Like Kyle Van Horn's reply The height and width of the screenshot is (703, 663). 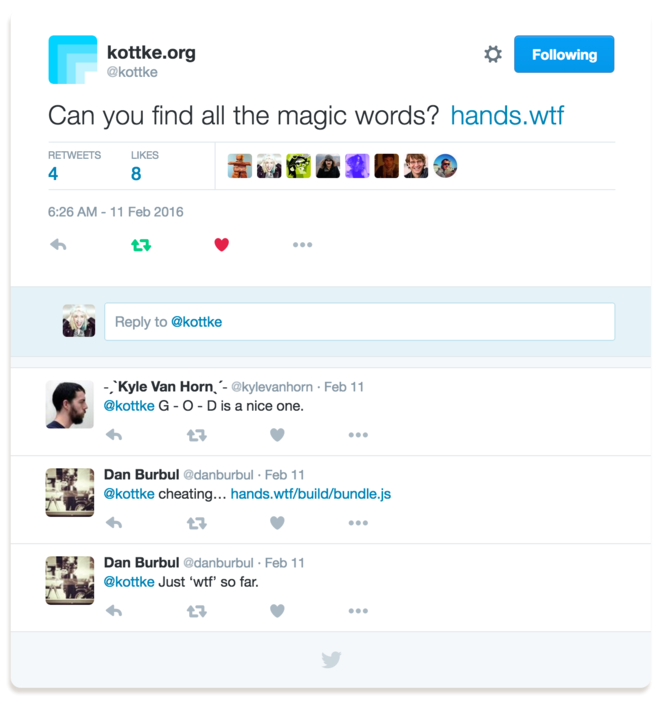(x=277, y=434)
